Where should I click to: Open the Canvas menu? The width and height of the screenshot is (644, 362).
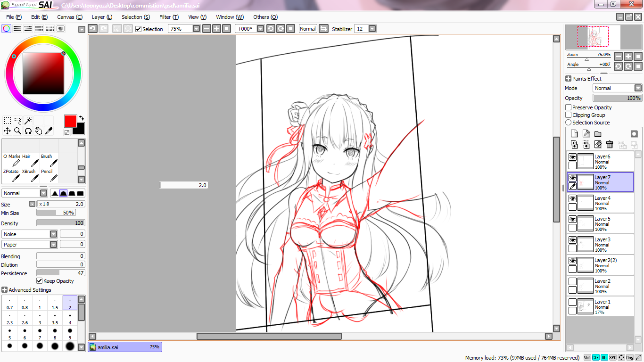(70, 17)
